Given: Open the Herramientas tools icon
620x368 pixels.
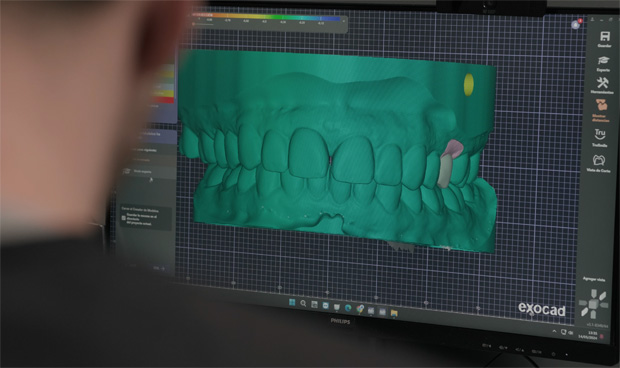Looking at the screenshot, I should [x=603, y=83].
